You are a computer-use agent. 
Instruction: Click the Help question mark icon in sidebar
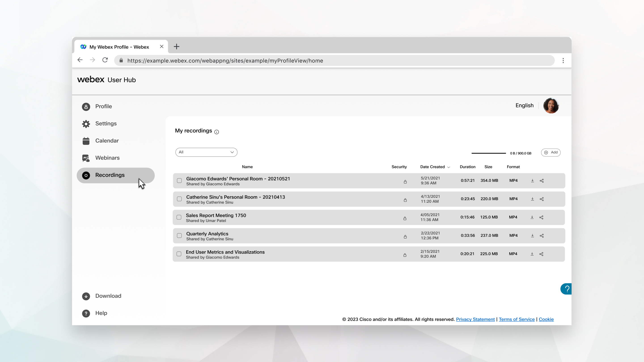point(86,313)
